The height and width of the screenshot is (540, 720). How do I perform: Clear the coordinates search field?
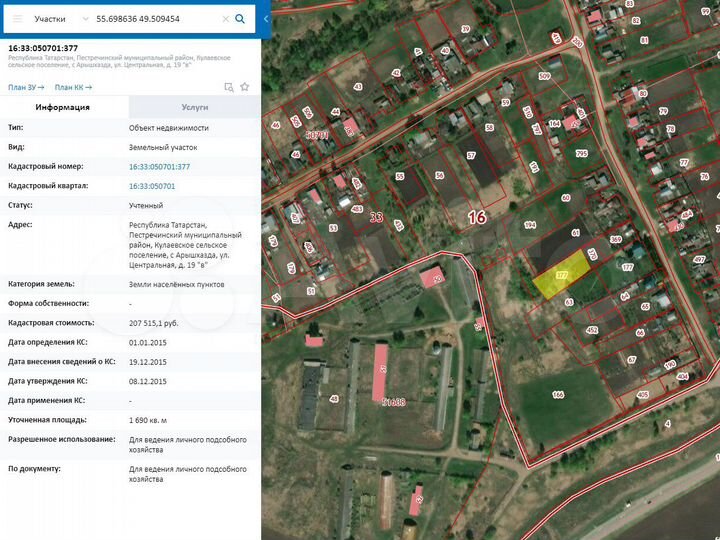tap(224, 19)
